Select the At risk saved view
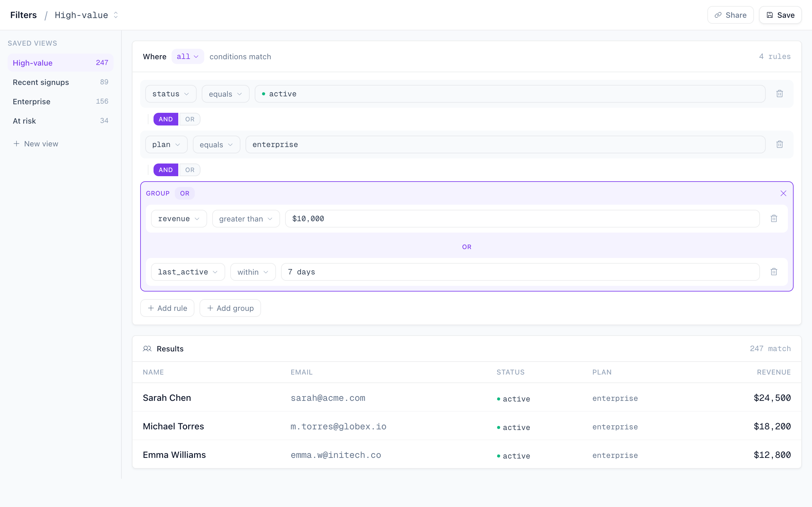The height and width of the screenshot is (507, 812). pos(24,121)
